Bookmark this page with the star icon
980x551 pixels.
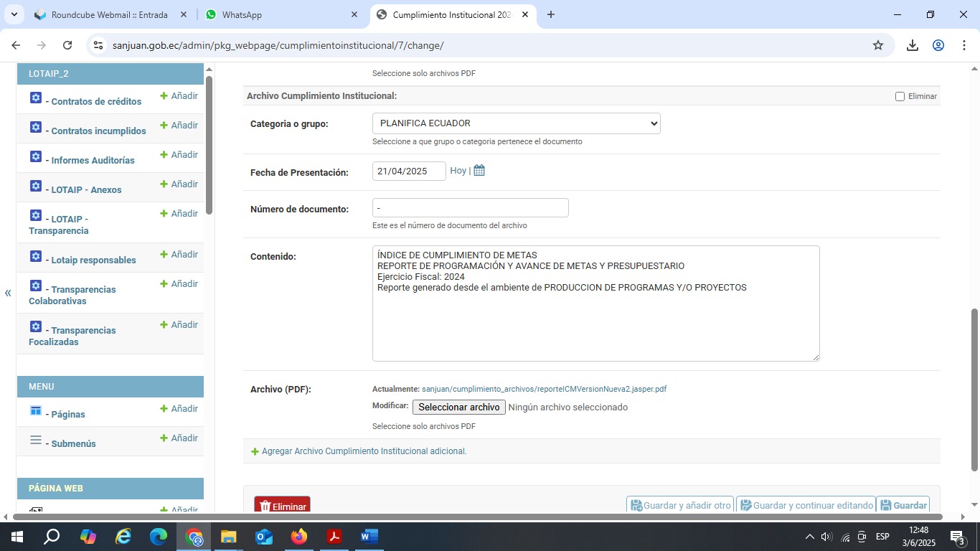(877, 45)
